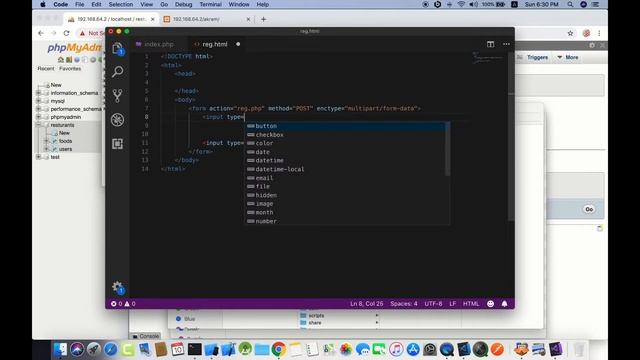Change the UTF-8 encoding in the status bar

pos(433,304)
